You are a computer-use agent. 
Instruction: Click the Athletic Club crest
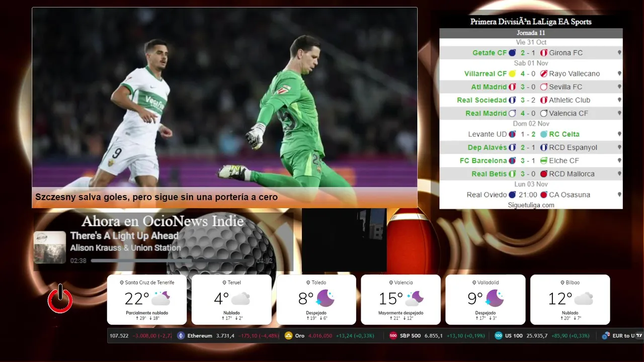(543, 100)
